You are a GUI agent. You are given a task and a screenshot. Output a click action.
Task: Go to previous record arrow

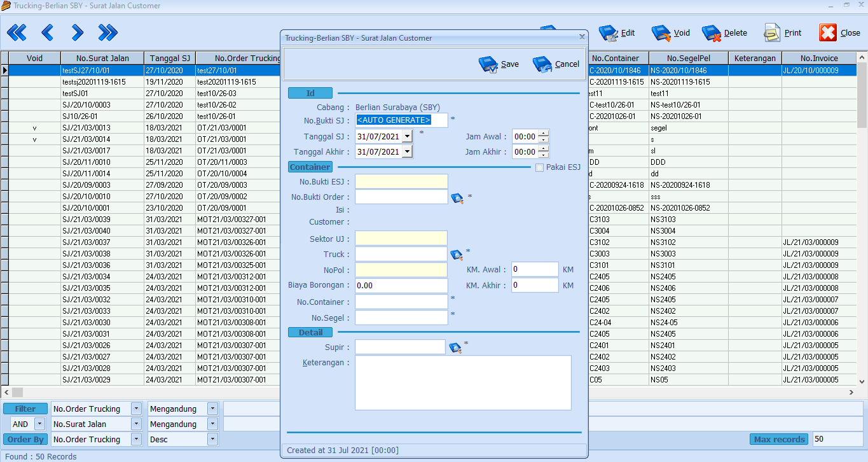coord(47,32)
